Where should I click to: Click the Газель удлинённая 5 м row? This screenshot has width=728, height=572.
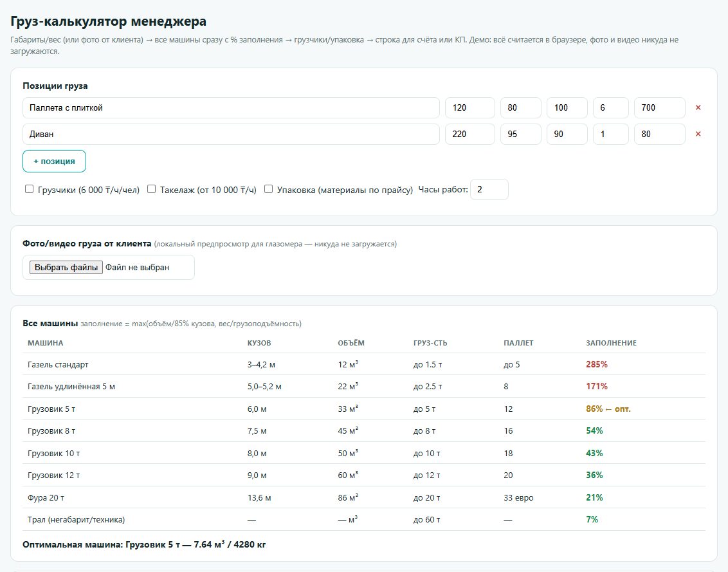pos(364,387)
